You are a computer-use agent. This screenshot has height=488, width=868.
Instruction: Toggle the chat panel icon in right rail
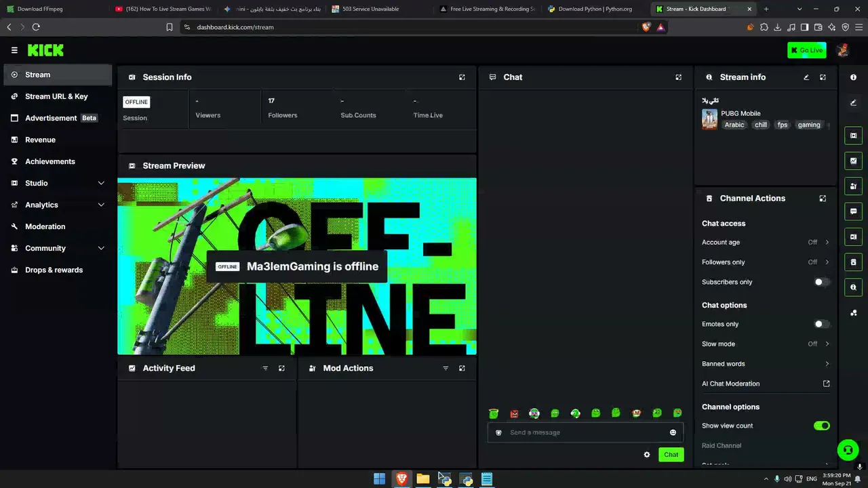853,211
